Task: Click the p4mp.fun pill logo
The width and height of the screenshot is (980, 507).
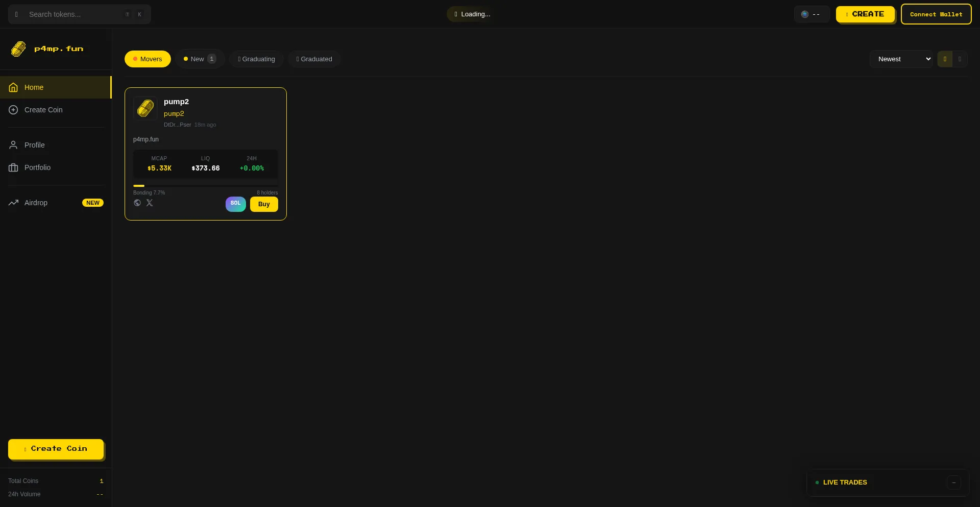Action: pos(18,49)
